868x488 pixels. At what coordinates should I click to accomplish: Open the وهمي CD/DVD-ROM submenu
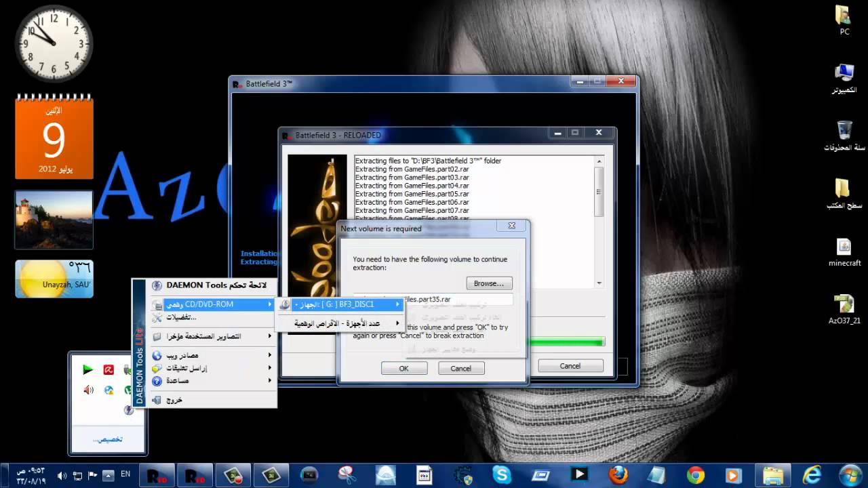pos(213,304)
